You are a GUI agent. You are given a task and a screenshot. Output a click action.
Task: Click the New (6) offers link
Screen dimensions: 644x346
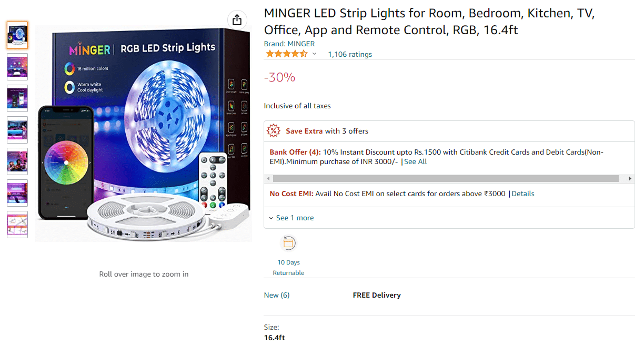pos(277,295)
